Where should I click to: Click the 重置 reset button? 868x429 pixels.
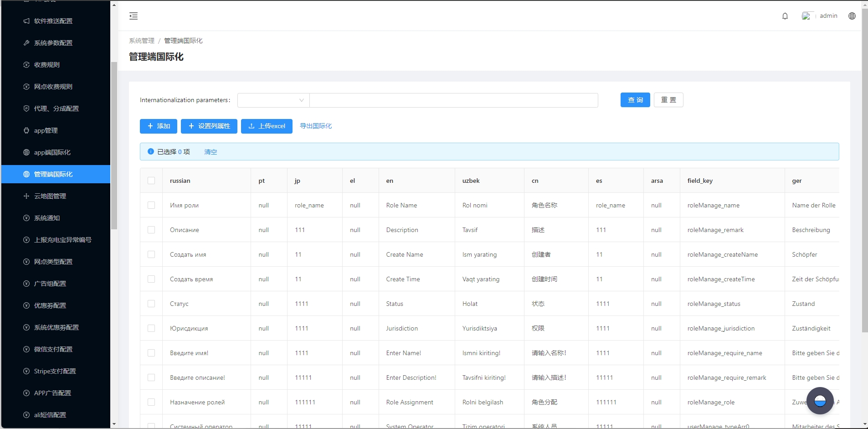668,100
